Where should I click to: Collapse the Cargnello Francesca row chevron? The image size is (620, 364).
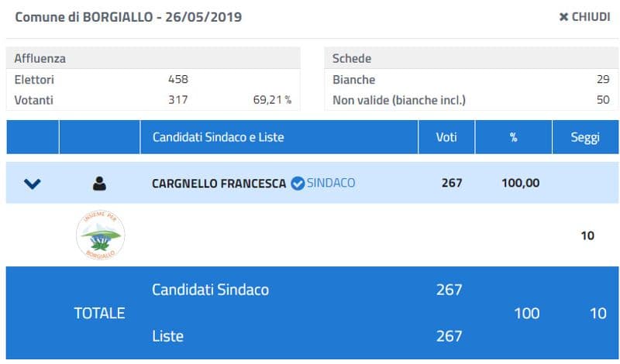tap(33, 184)
